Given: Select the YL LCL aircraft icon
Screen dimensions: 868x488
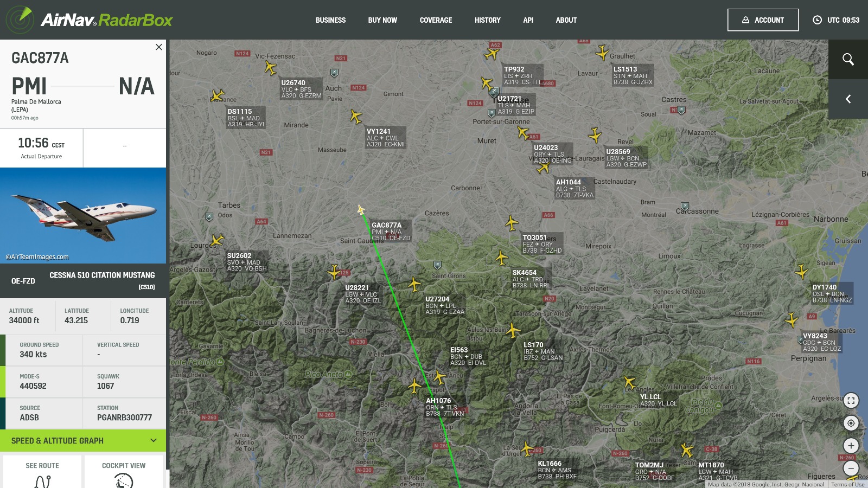Looking at the screenshot, I should point(629,382).
